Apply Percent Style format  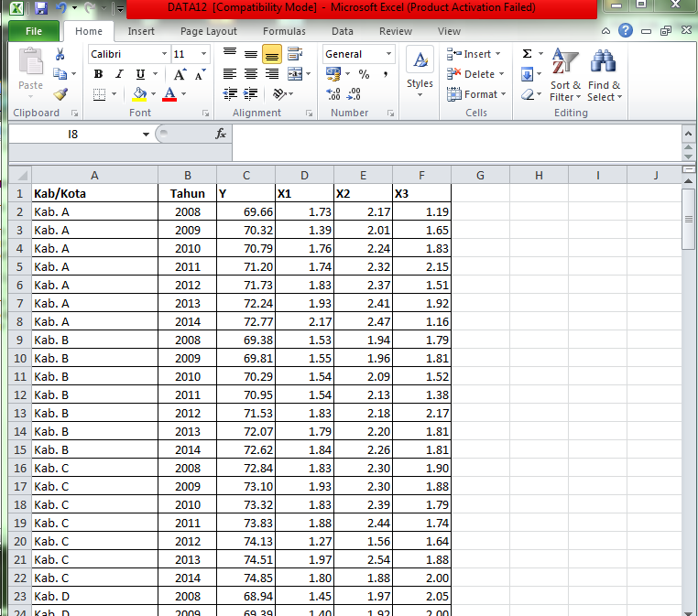[365, 74]
